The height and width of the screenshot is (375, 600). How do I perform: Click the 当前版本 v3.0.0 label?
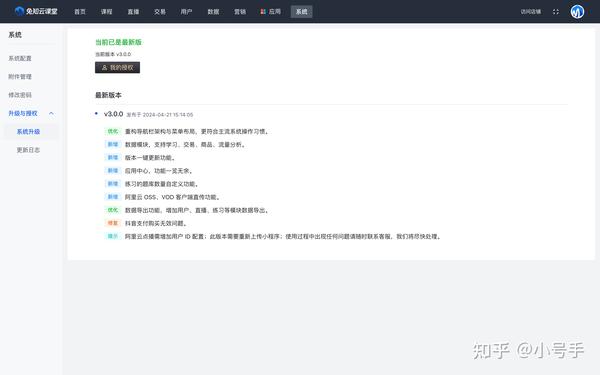tap(113, 54)
